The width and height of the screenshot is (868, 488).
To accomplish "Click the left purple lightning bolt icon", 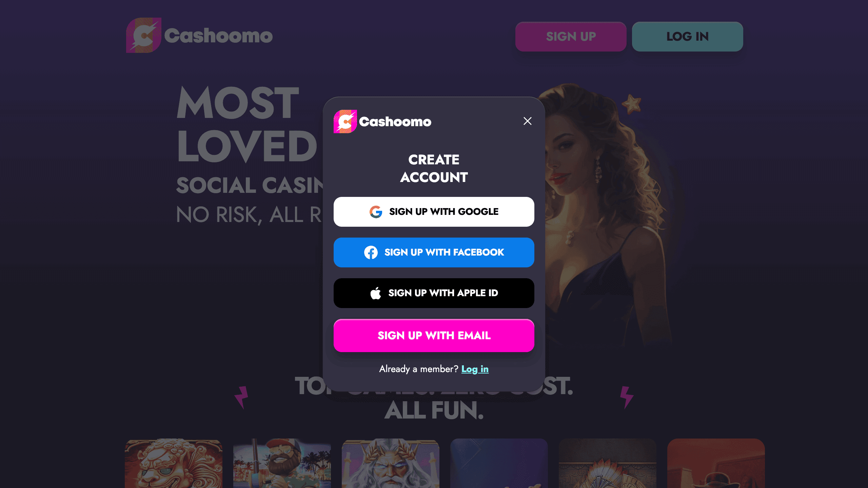I will tap(241, 397).
